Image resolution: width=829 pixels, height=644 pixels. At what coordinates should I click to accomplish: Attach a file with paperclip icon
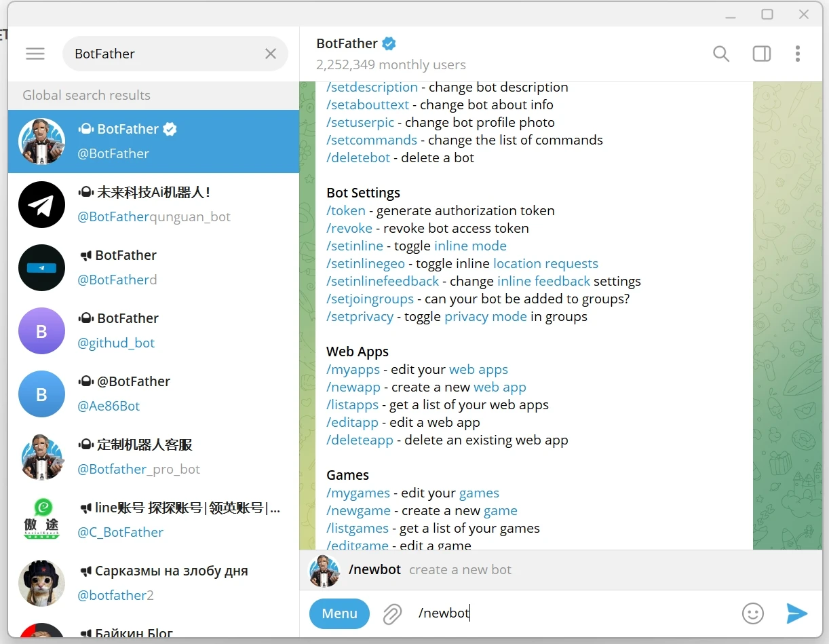click(392, 613)
